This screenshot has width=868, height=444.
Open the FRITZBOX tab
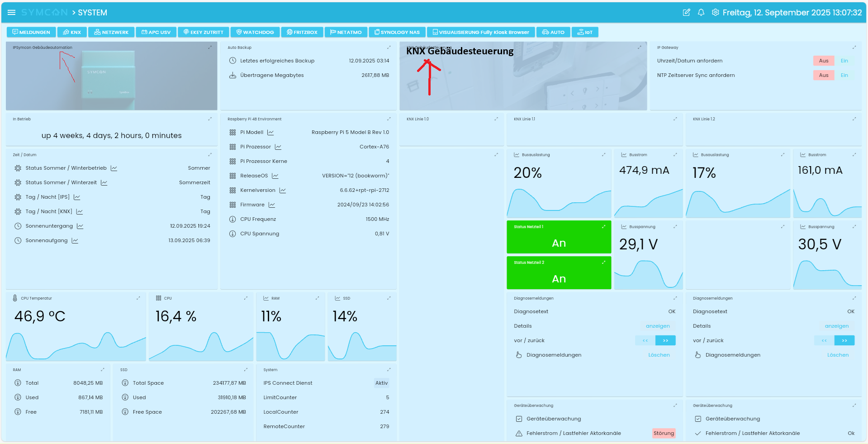(302, 32)
